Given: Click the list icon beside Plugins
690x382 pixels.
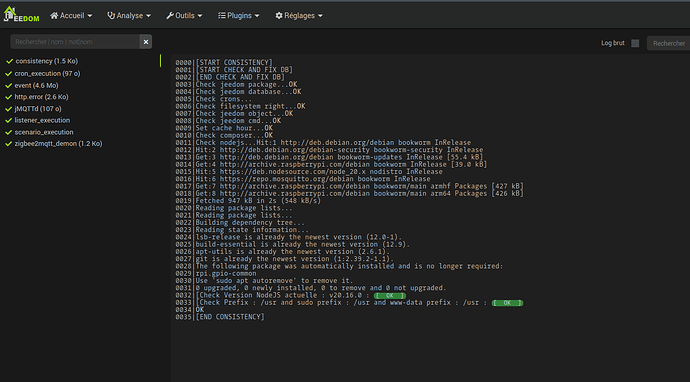Looking at the screenshot, I should click(x=222, y=15).
